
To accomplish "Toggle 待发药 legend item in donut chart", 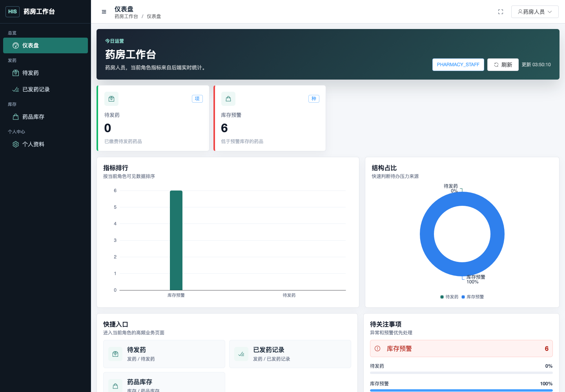I will pos(450,297).
